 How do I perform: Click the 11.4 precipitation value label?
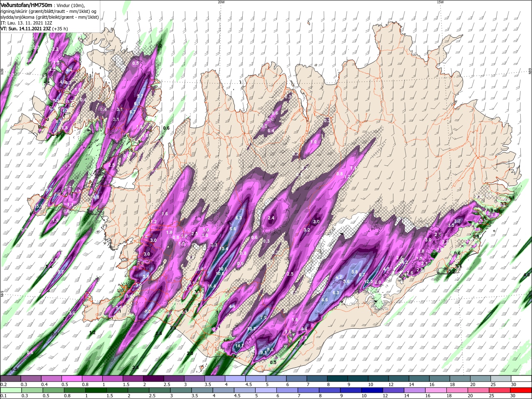coord(212,286)
